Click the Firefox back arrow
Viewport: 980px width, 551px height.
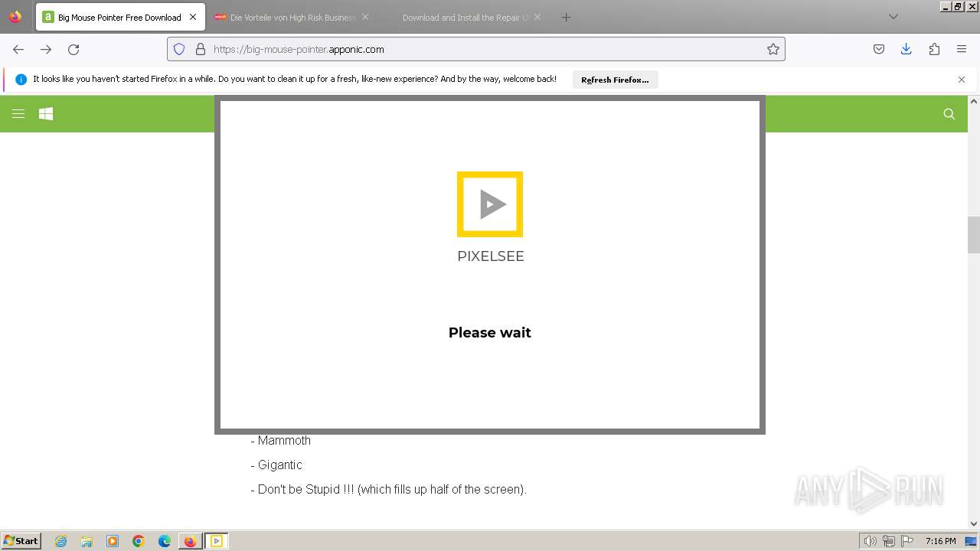coord(18,49)
